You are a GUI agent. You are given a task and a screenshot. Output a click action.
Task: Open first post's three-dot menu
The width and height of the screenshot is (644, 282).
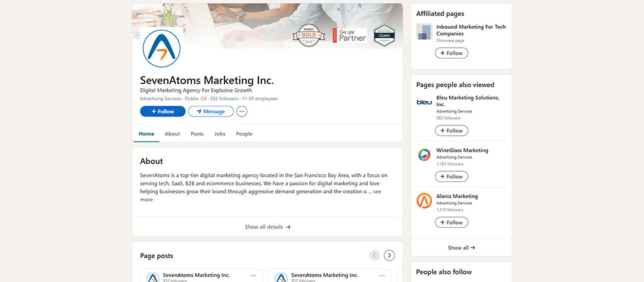(253, 276)
